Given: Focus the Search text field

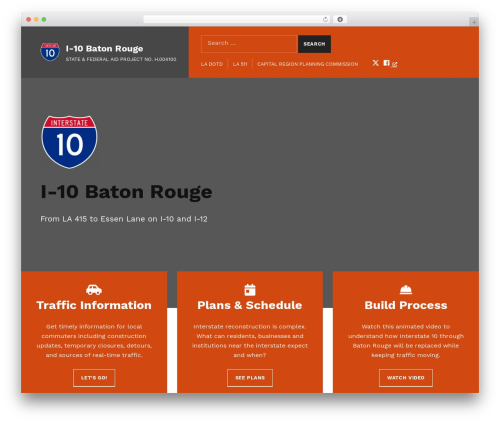Looking at the screenshot, I should 249,44.
